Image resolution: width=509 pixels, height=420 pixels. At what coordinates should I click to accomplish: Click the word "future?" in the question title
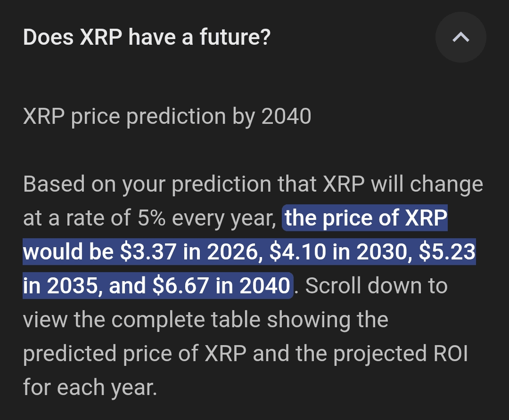pos(235,37)
